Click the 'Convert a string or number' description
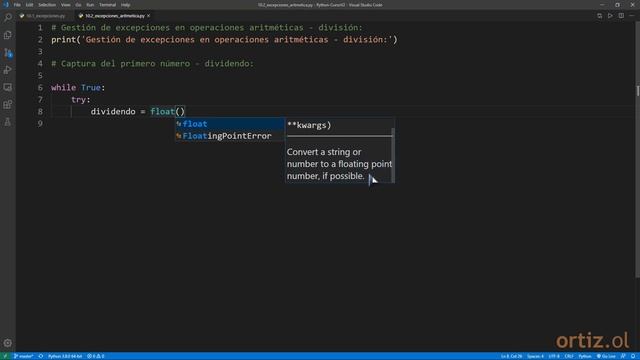Screen dimensions: 640x360 [339, 164]
